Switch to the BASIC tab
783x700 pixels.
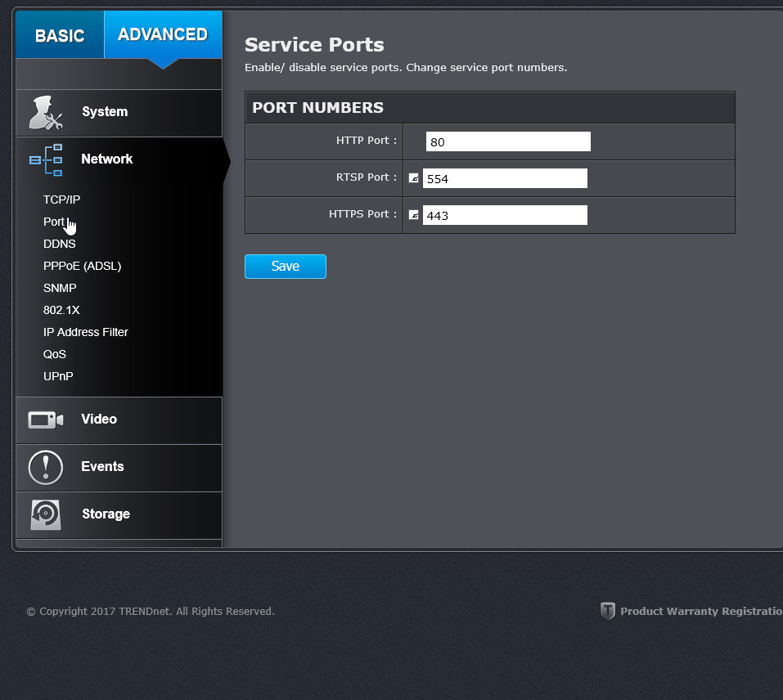point(60,35)
